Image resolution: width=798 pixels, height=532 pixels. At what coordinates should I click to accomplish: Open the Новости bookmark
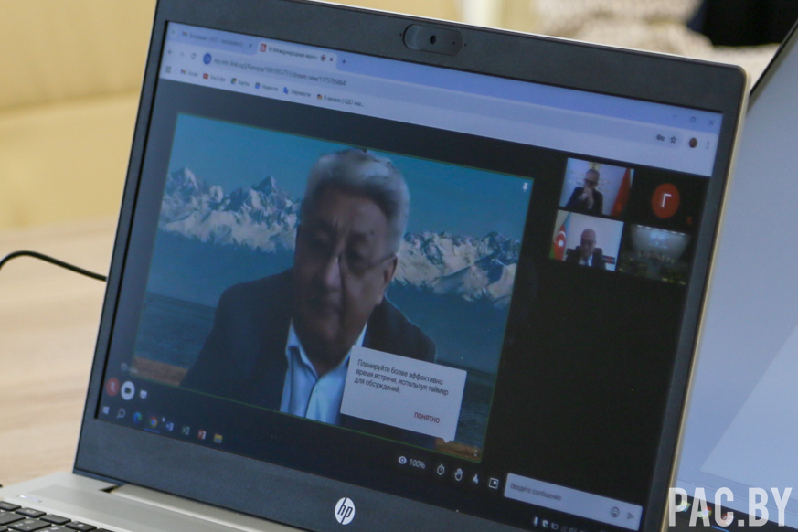[x=267, y=87]
